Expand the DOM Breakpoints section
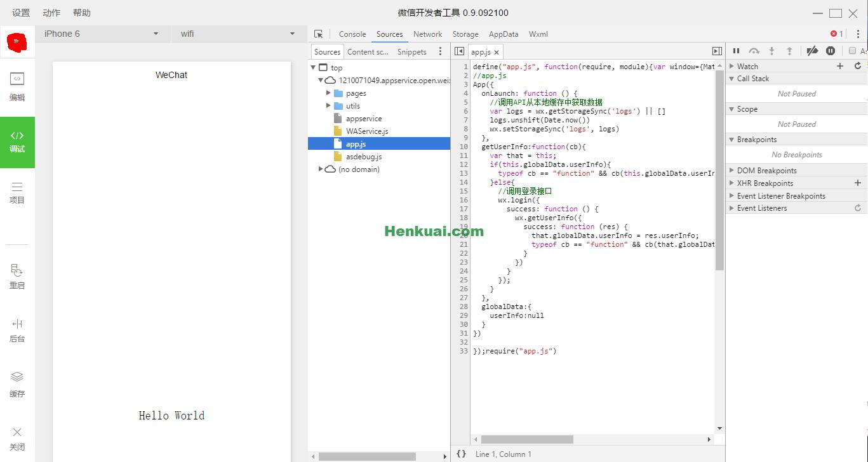This screenshot has height=462, width=868. (x=731, y=171)
